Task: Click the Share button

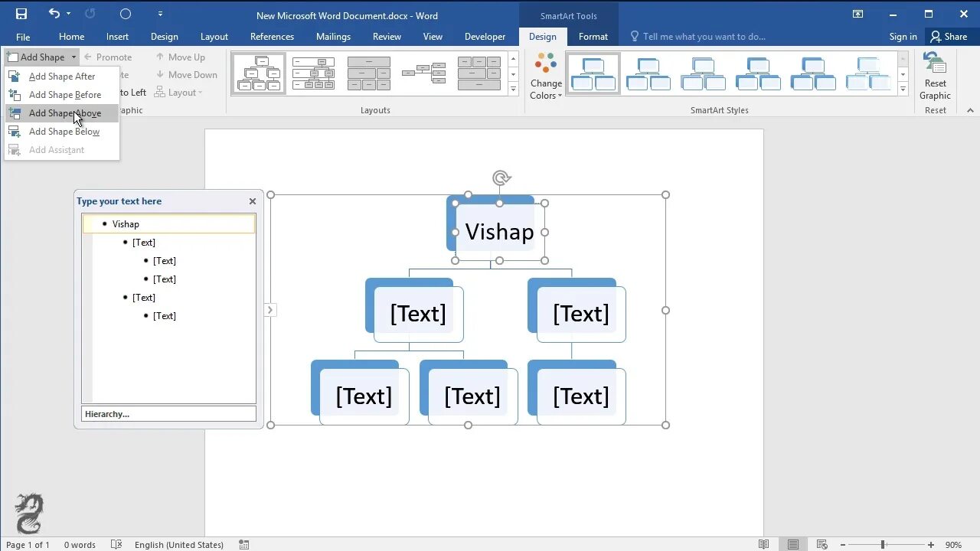Action: pyautogui.click(x=949, y=37)
